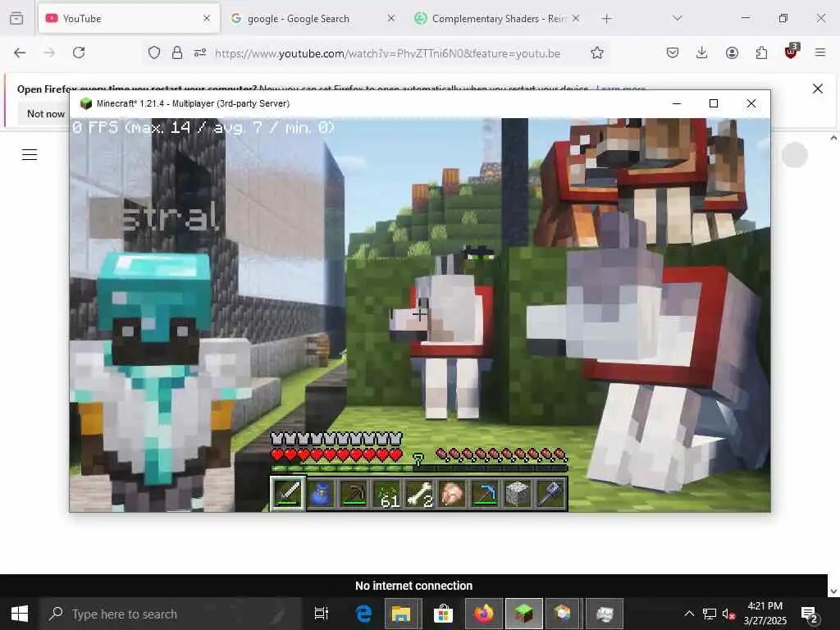Go back one page in Firefox
Screen dimensions: 840x630
(20, 52)
